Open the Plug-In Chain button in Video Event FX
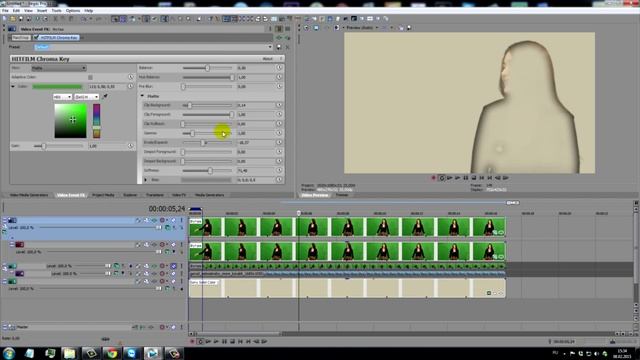Screen dimensions: 640x360 (279, 38)
